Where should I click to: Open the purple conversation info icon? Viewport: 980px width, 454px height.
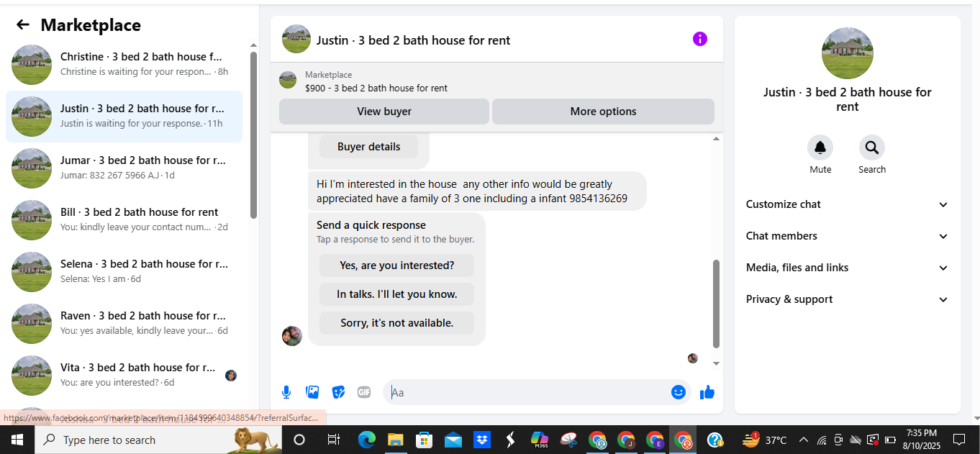700,39
